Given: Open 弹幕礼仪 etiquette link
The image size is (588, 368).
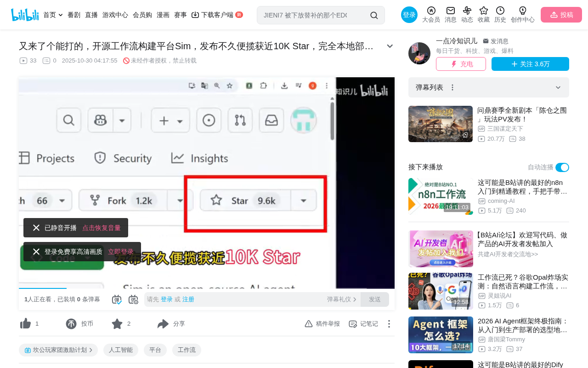Looking at the screenshot, I should point(342,299).
